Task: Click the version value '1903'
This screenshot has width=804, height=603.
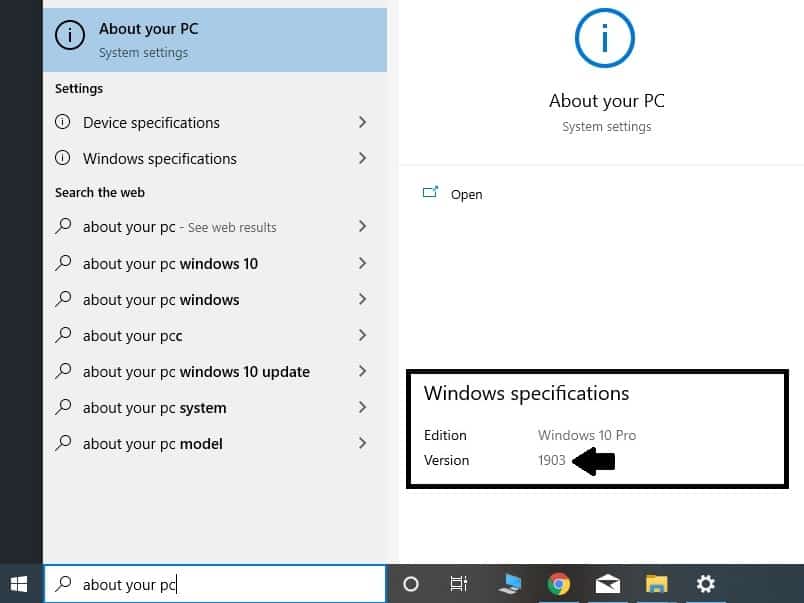Action: pyautogui.click(x=552, y=460)
